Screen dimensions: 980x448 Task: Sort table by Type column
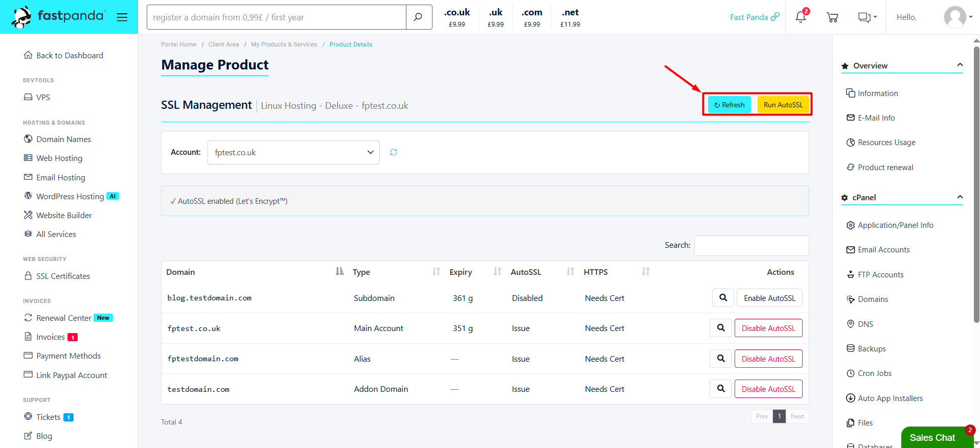click(436, 272)
